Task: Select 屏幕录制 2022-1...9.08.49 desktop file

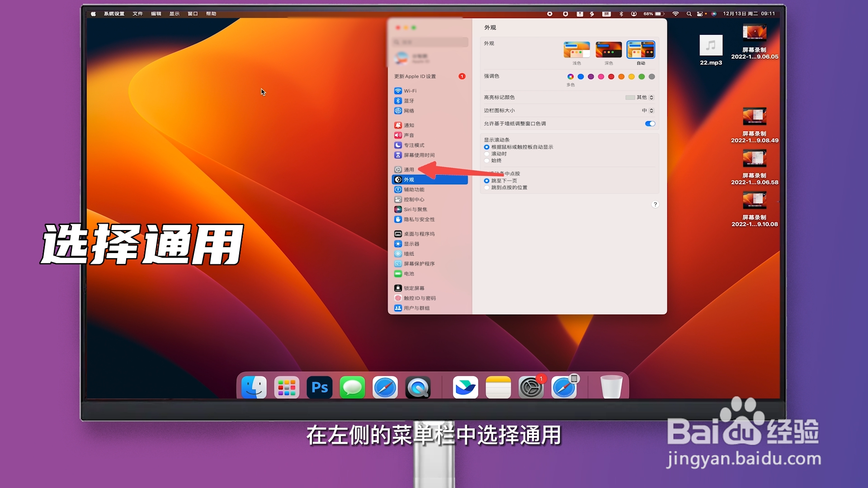Action: coord(755,125)
